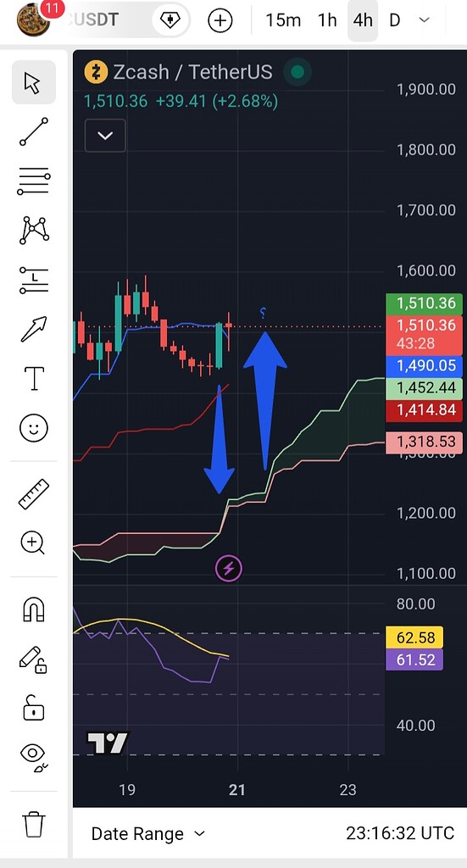Screen dimensions: 467x868
Task: Switch to the daily D timeframe
Action: point(394,21)
